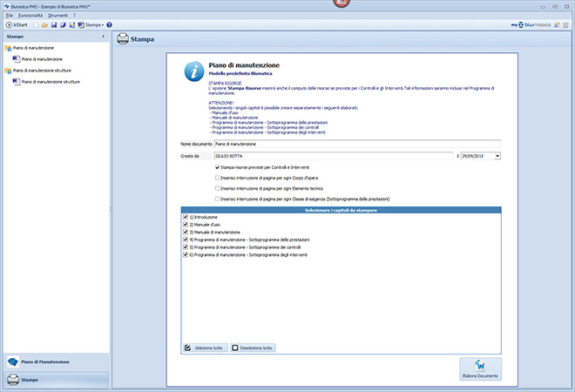Click the blue info icon
This screenshot has width=575, height=392.
[x=194, y=71]
